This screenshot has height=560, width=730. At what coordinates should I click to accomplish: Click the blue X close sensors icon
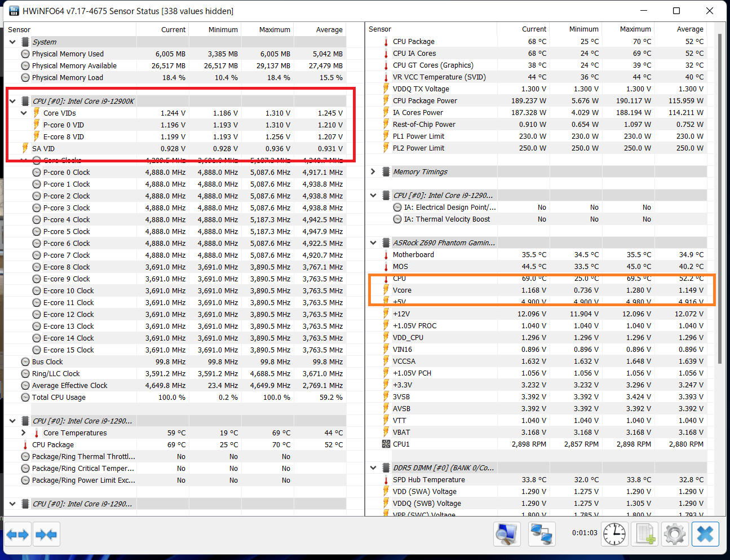point(705,534)
